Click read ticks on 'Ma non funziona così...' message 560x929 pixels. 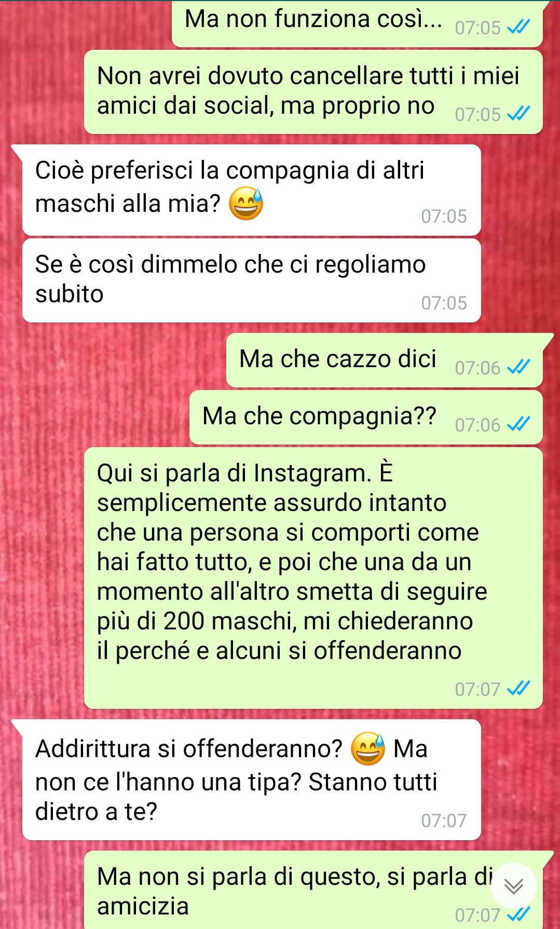(x=518, y=27)
